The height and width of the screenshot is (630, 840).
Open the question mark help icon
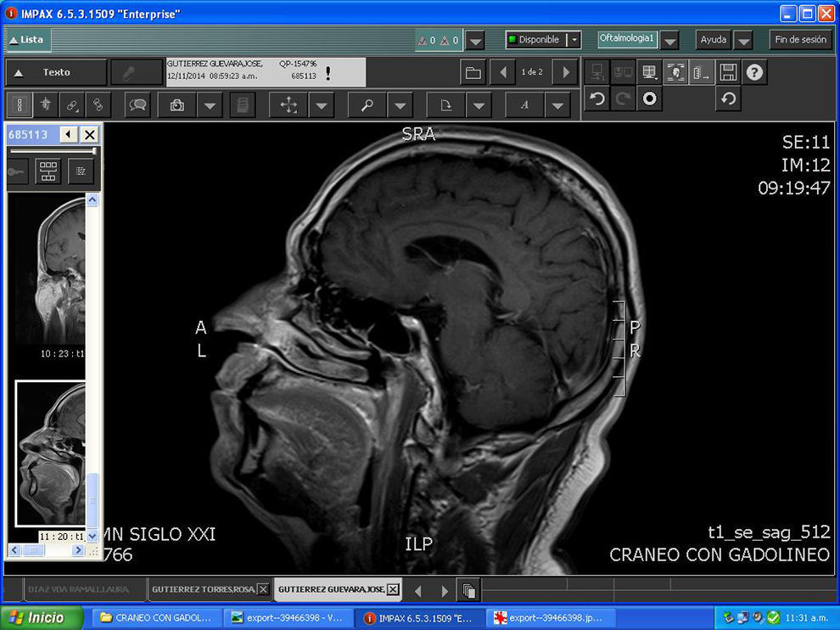[x=754, y=72]
